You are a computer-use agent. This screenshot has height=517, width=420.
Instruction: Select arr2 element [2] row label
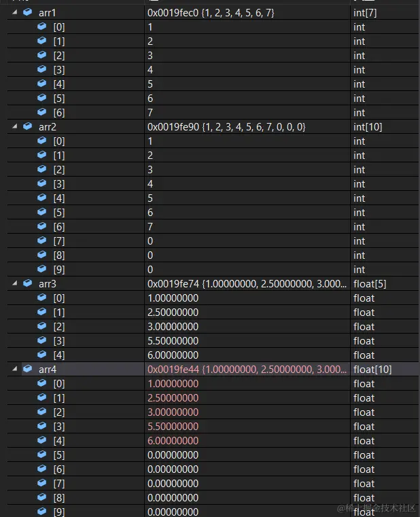pos(59,169)
